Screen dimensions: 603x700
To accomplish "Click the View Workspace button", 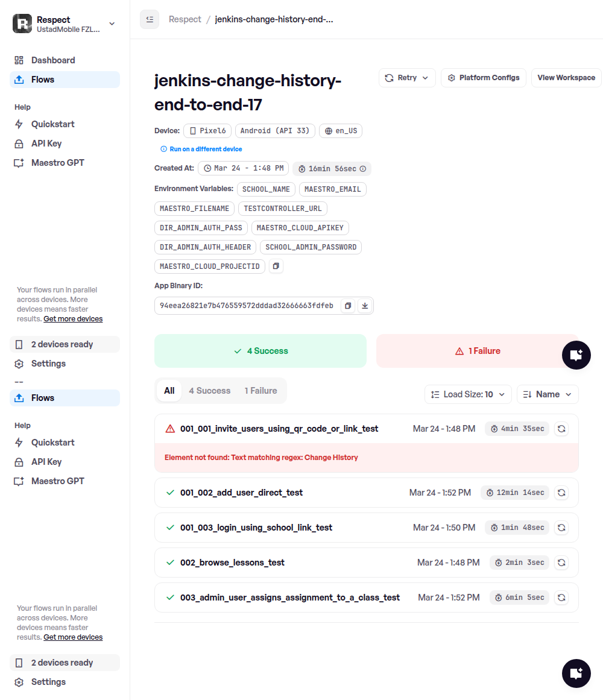I will click(x=566, y=78).
